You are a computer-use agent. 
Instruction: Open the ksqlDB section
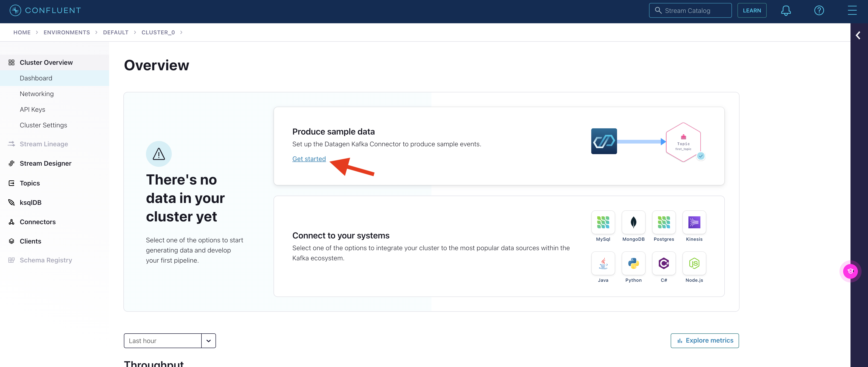coord(30,202)
